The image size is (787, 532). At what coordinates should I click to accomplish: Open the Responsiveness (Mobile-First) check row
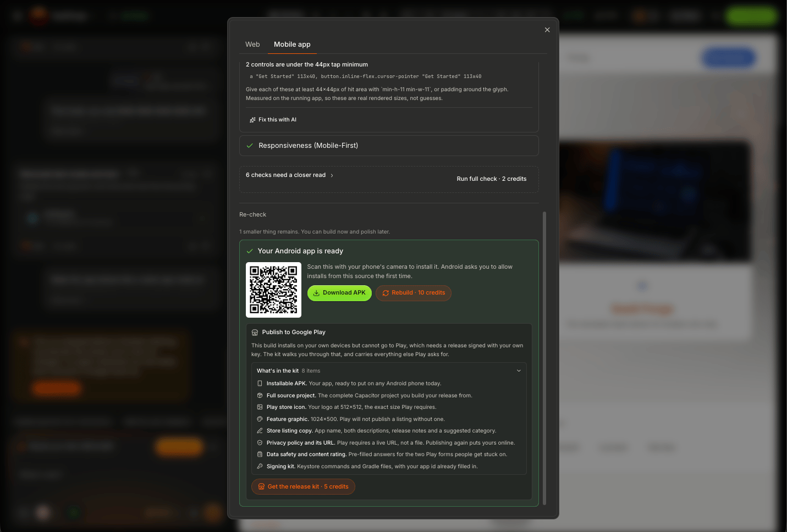tap(389, 146)
